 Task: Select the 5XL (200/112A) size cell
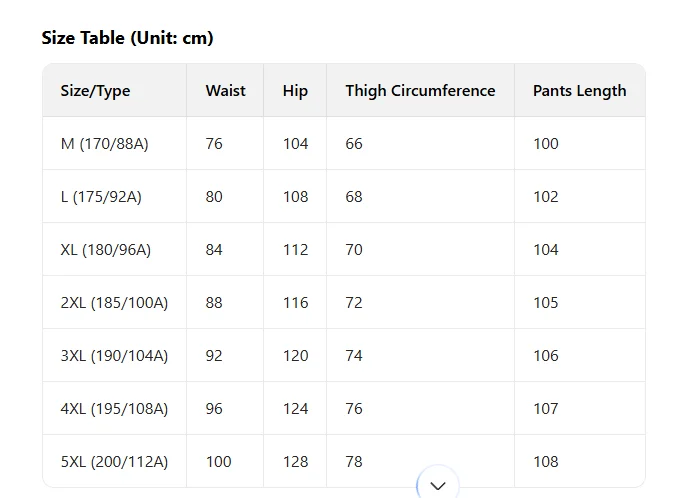tap(114, 462)
